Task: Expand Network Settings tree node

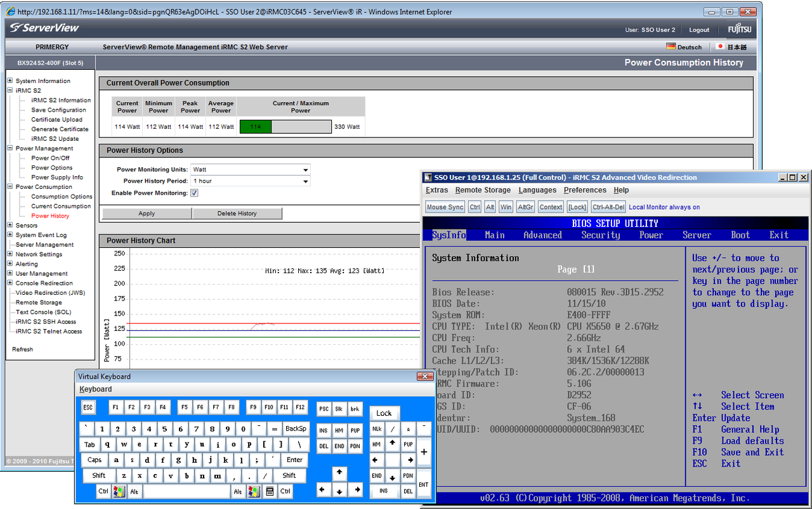Action: point(10,254)
